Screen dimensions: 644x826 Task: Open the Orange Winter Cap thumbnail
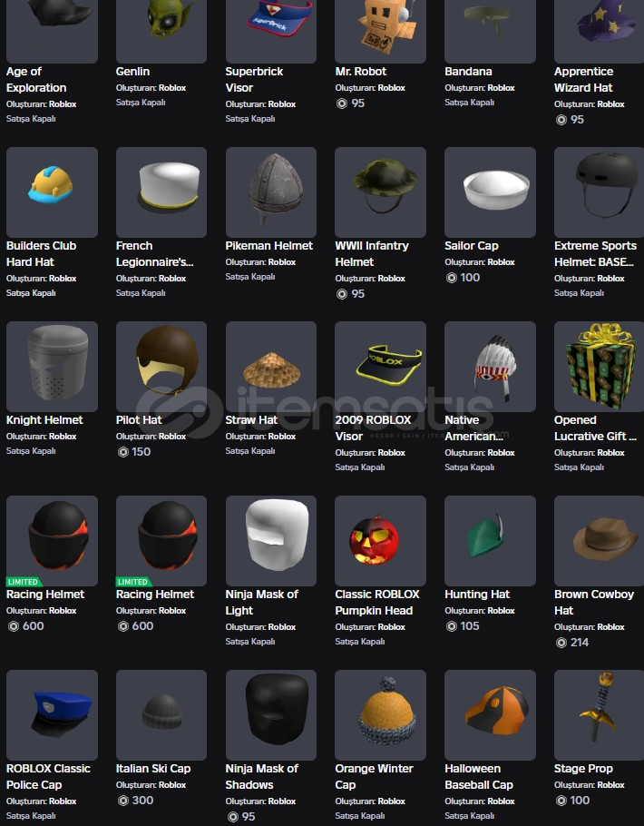click(x=380, y=715)
